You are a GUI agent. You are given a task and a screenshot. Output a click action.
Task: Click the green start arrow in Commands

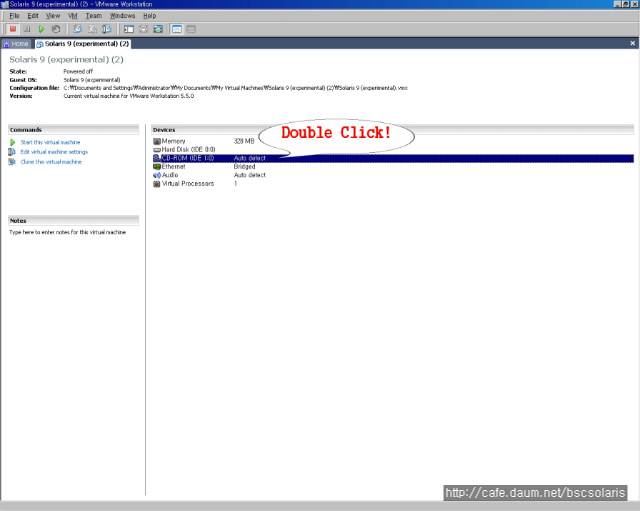(x=13, y=142)
